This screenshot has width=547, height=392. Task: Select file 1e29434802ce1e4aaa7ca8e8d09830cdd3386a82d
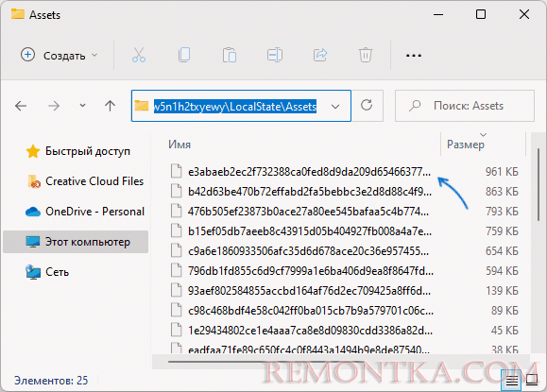310,331
